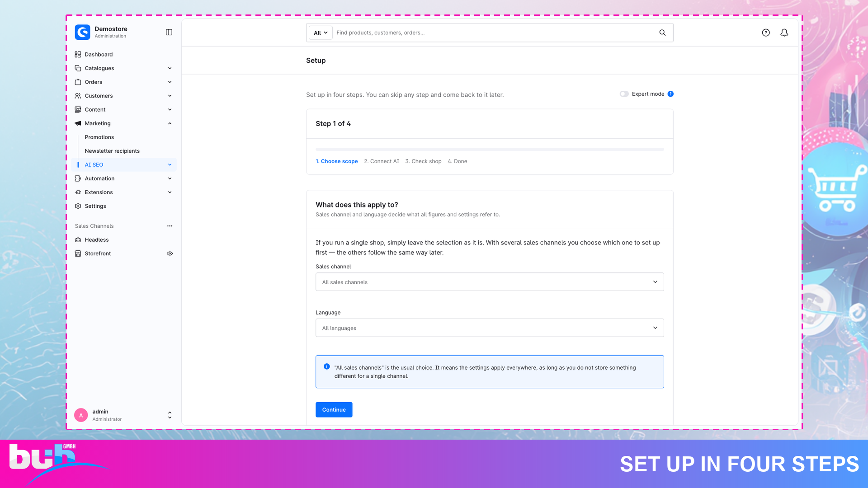Click the Extensions plug icon
Viewport: 868px width, 488px height.
click(x=78, y=192)
